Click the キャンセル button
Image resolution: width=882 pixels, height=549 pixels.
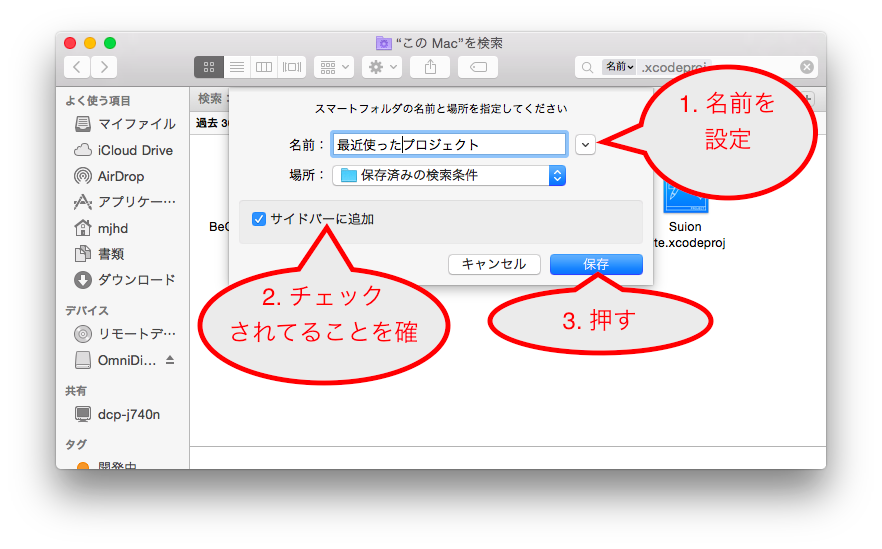pyautogui.click(x=494, y=264)
